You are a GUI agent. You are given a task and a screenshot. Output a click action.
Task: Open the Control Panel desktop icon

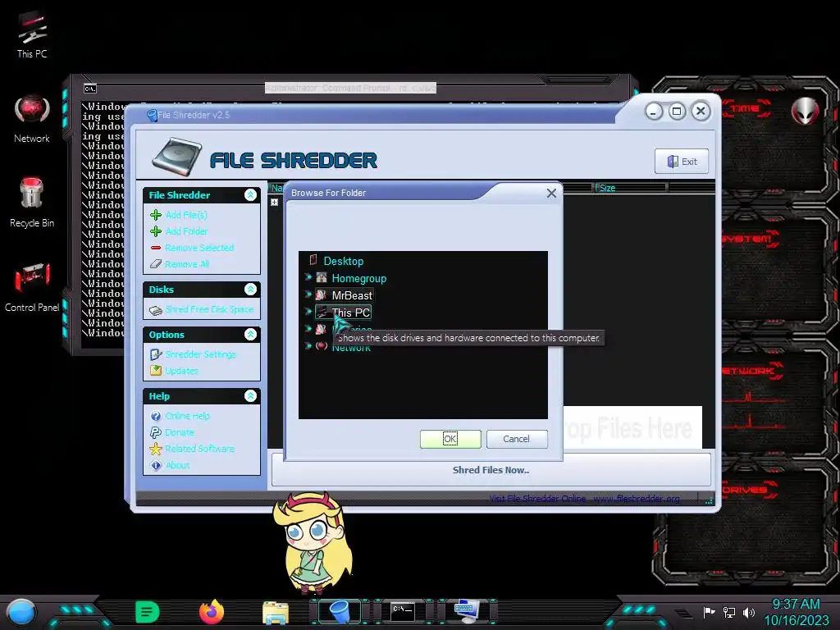[x=32, y=286]
